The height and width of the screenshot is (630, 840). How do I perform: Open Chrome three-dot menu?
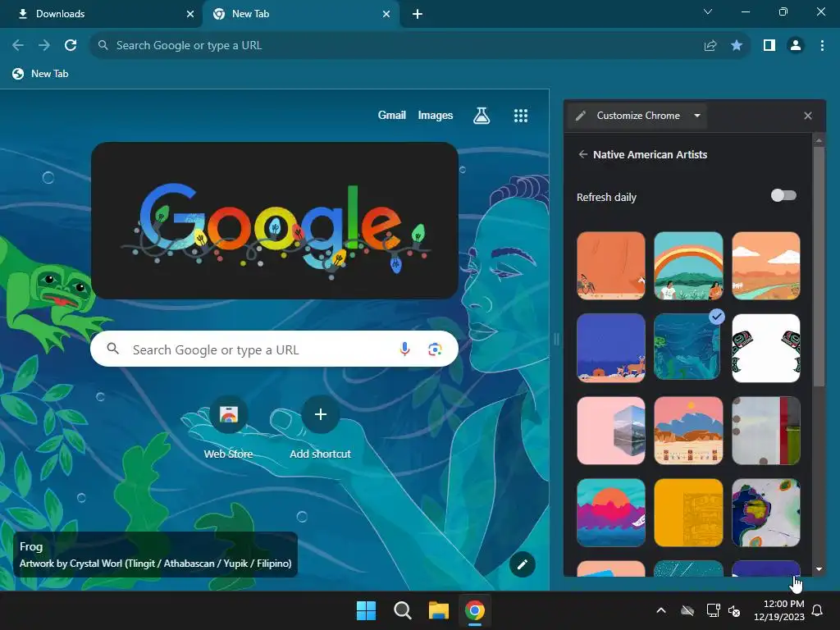(822, 46)
